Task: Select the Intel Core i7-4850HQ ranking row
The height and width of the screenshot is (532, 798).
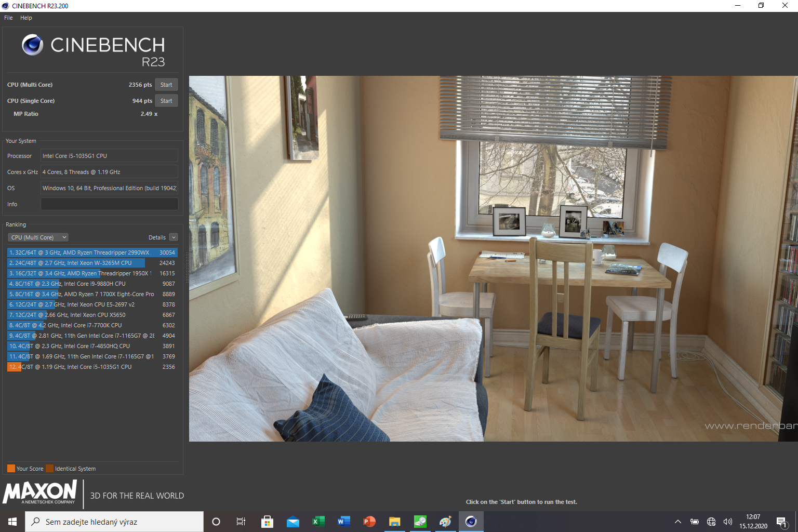Action: 92,346
